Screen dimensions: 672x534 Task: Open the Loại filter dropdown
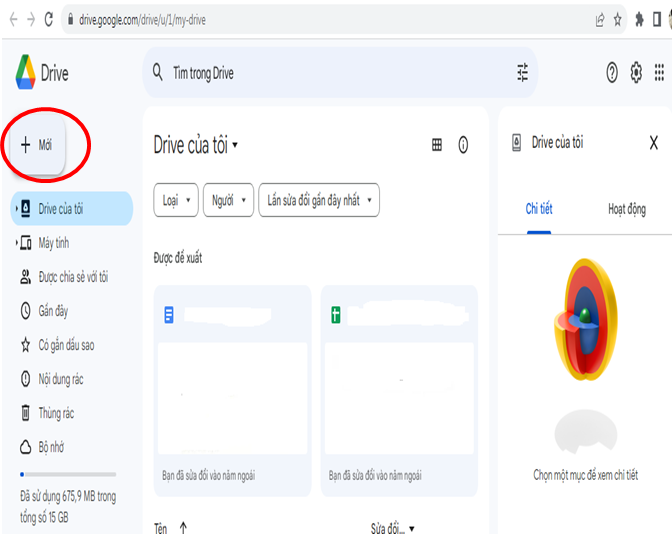click(x=176, y=200)
